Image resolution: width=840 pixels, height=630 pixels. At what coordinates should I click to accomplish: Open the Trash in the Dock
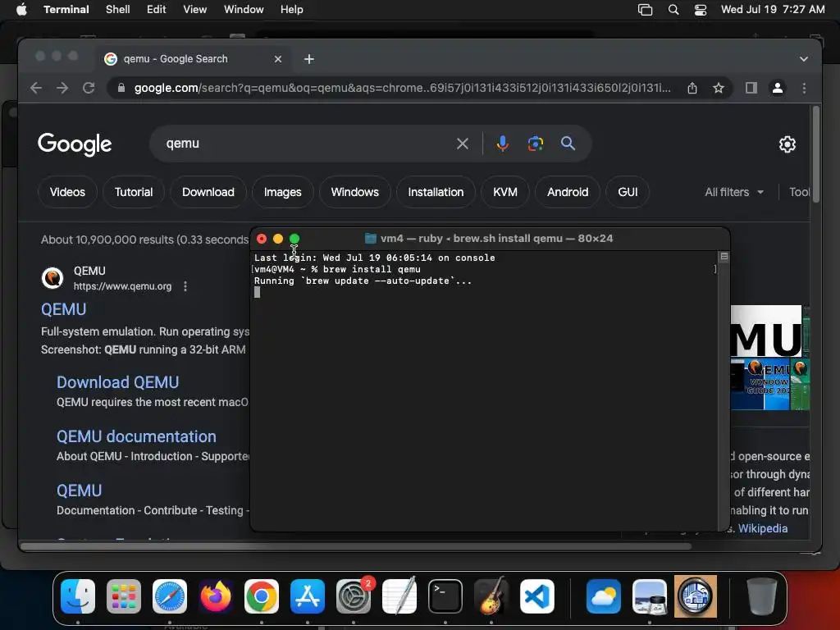pyautogui.click(x=762, y=596)
